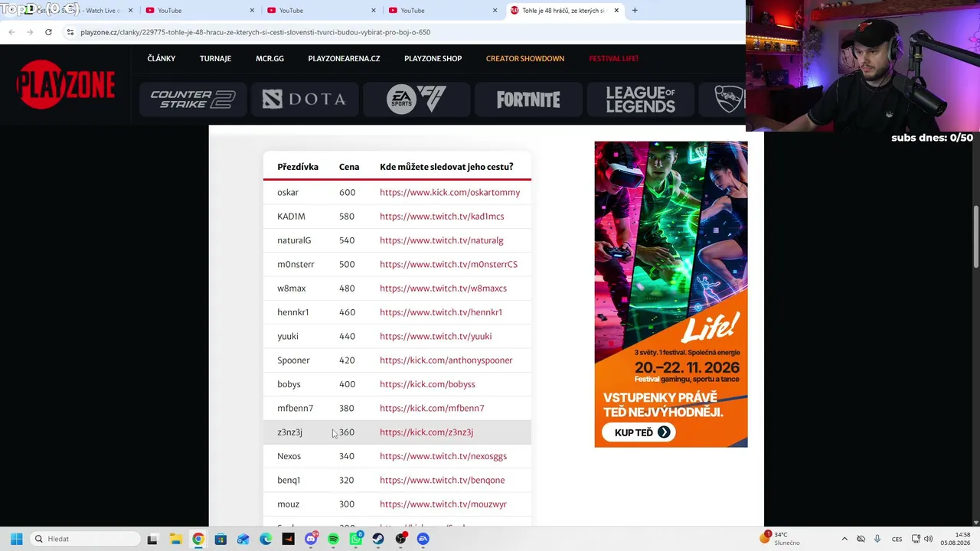The height and width of the screenshot is (551, 980).
Task: Click the Chrome taskbar icon
Action: [x=198, y=539]
